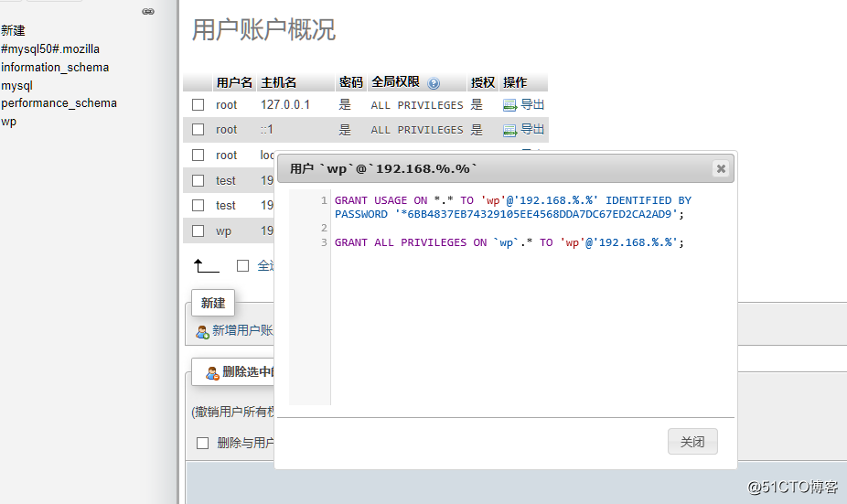Click export icon for root 127.0.0.1
Image resolution: width=847 pixels, height=504 pixels.
(x=509, y=105)
